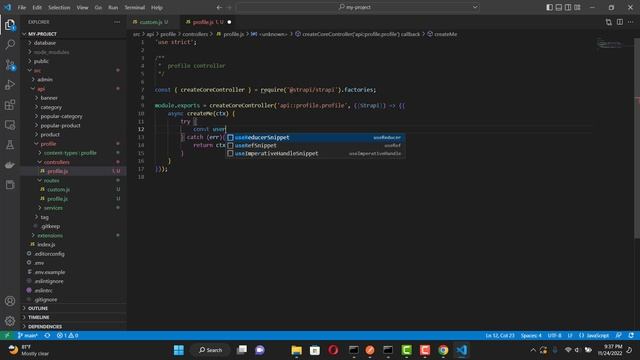This screenshot has height=360, width=640.
Task: Open Chrome from the taskbar
Action: (443, 350)
